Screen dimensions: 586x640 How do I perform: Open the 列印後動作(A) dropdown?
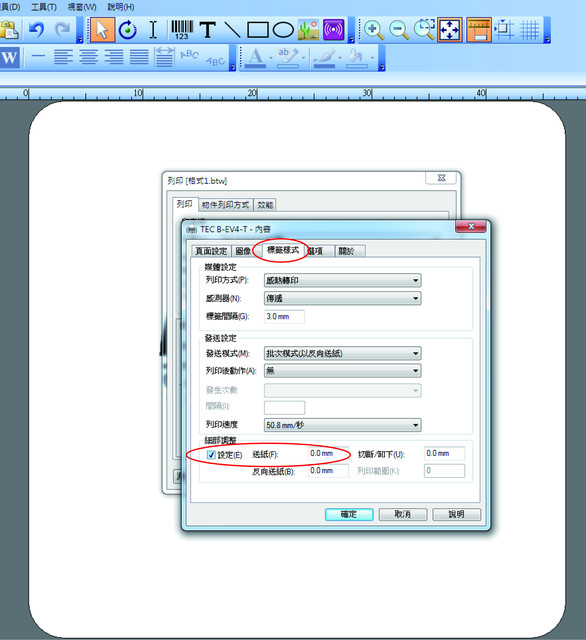click(342, 371)
